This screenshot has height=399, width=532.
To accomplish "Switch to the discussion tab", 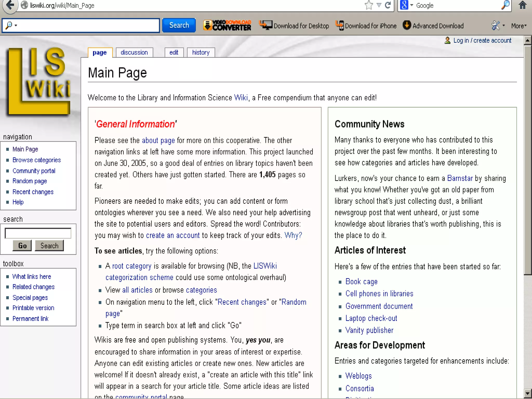I will tap(134, 52).
